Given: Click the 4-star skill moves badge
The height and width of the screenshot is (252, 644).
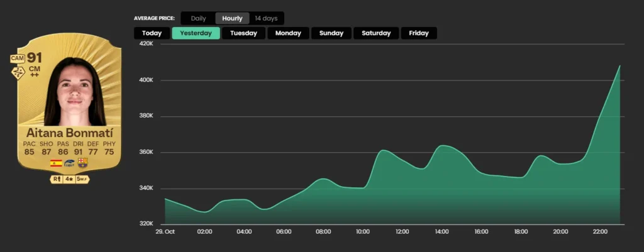Looking at the screenshot, I should tap(69, 179).
